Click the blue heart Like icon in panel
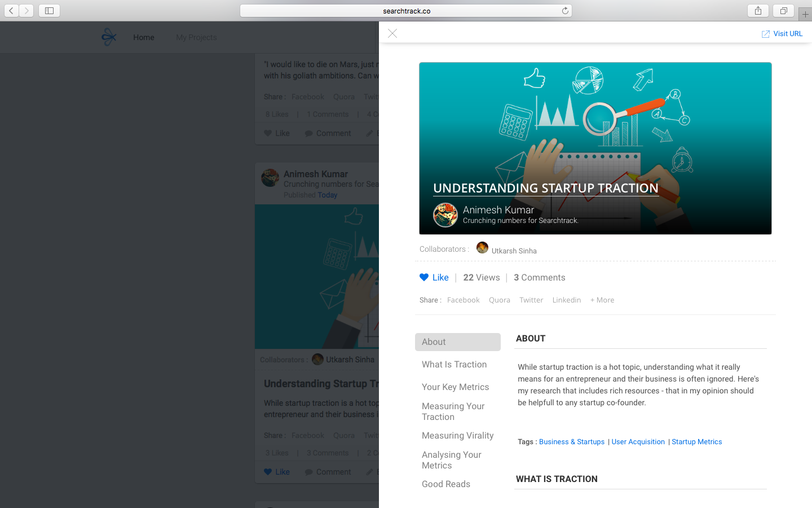The height and width of the screenshot is (508, 812). coord(424,277)
